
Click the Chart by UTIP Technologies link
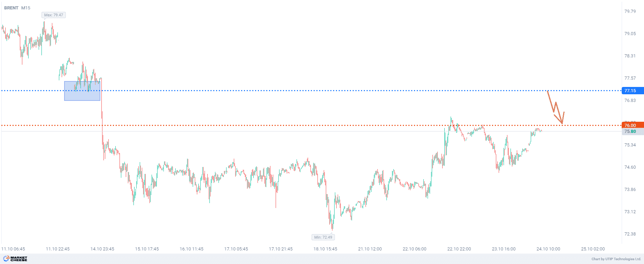pyautogui.click(x=616, y=259)
